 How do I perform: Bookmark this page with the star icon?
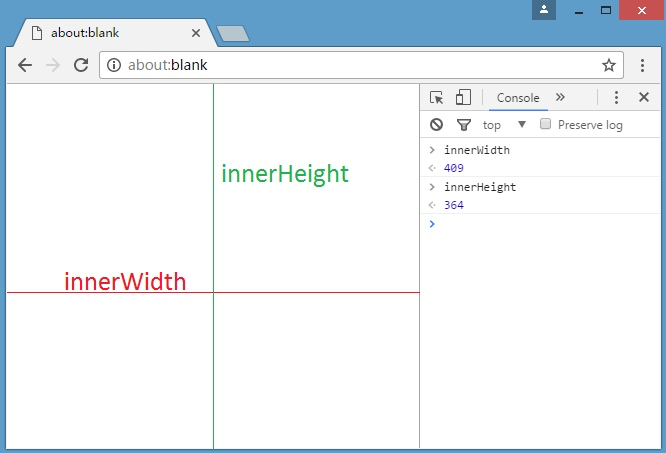pos(608,65)
